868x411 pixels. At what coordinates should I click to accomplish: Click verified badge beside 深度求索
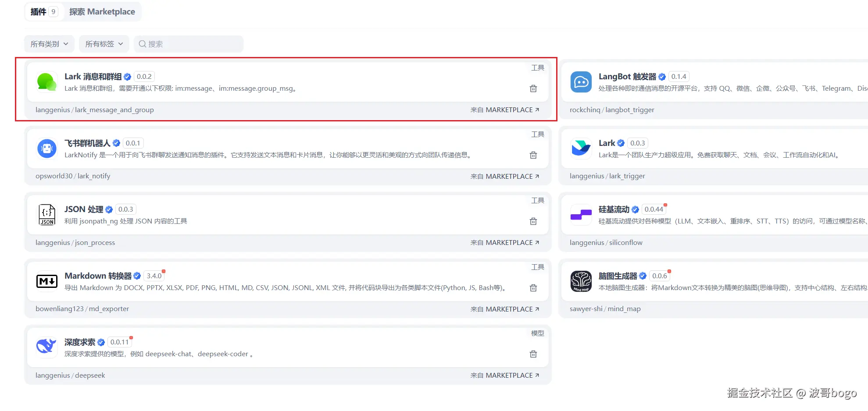point(101,342)
